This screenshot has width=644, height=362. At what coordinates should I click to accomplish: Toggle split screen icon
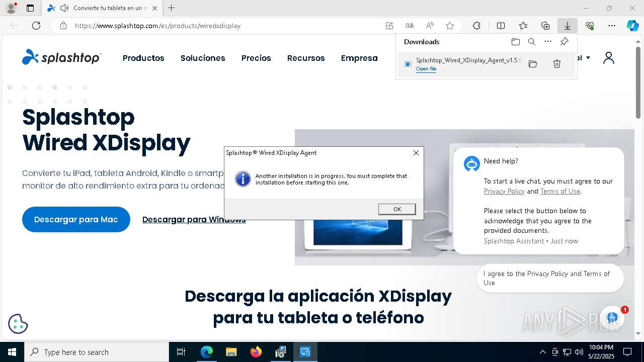(x=501, y=26)
